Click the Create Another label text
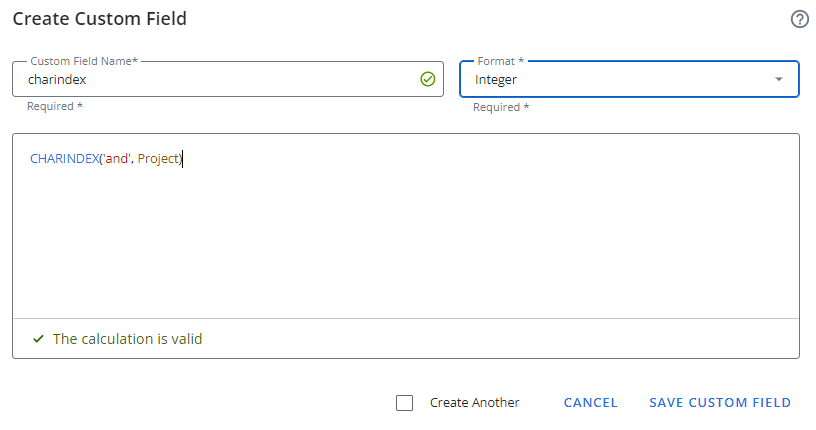Viewport: 816px width, 430px height. pos(474,403)
